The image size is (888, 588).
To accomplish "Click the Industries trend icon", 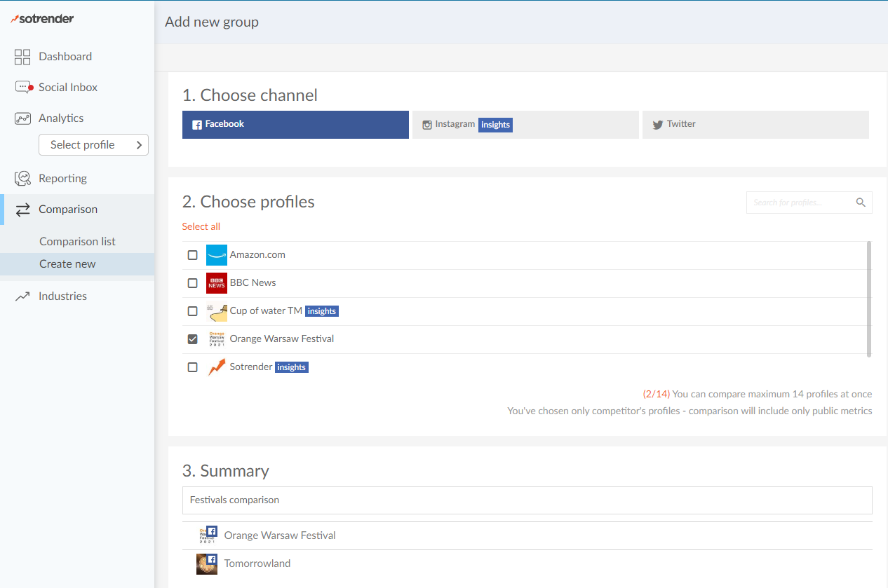I will (22, 296).
